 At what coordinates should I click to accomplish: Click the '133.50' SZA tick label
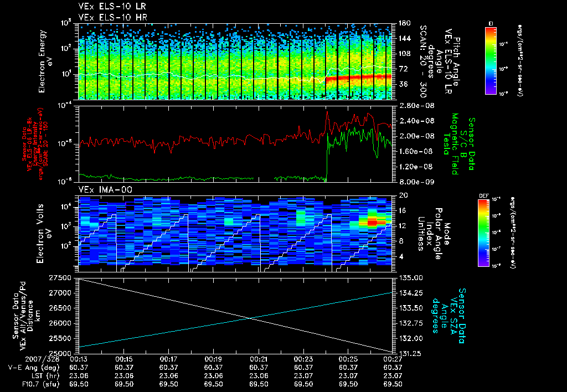coord(410,308)
